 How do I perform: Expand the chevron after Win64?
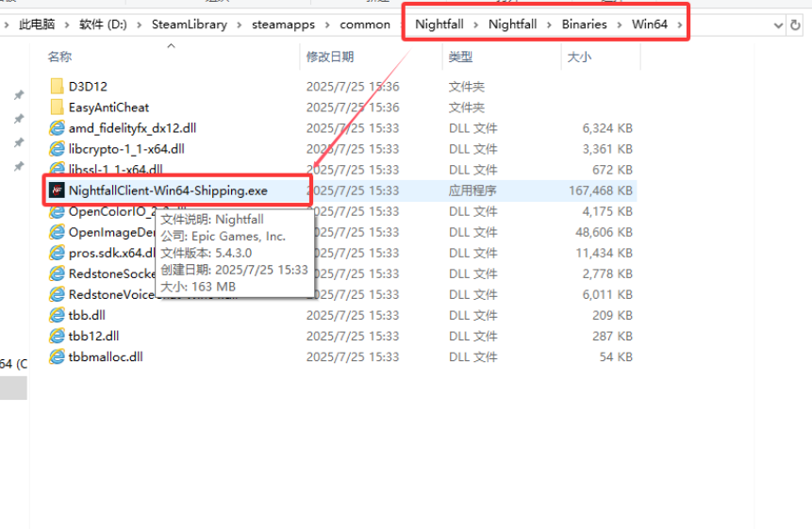(680, 25)
